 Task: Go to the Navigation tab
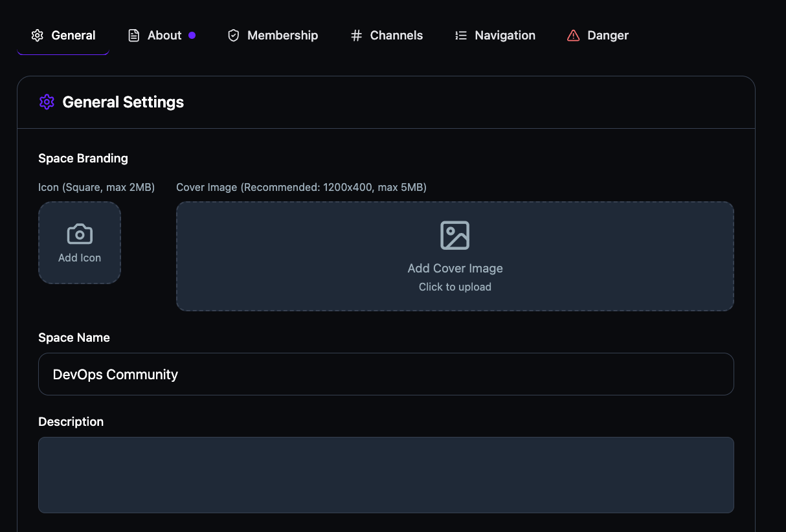(x=495, y=36)
